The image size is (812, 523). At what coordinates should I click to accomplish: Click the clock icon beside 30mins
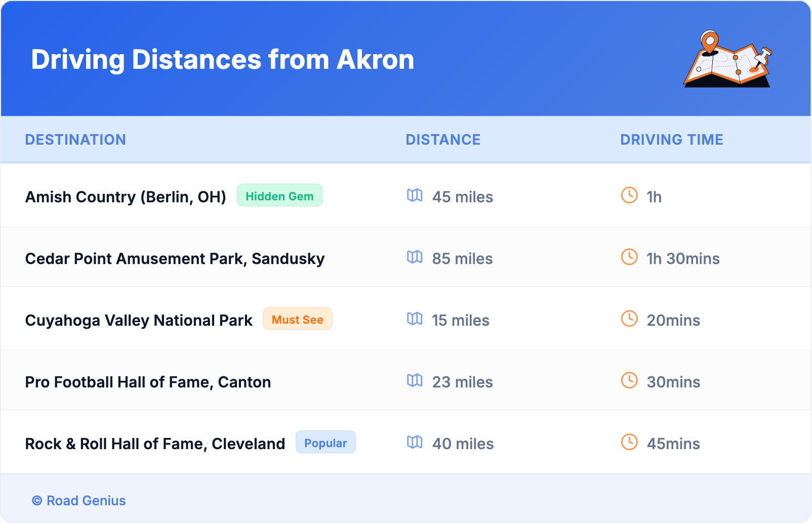point(629,380)
